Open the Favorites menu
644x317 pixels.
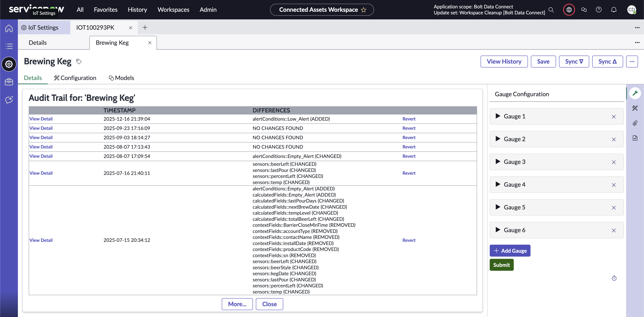[105, 10]
